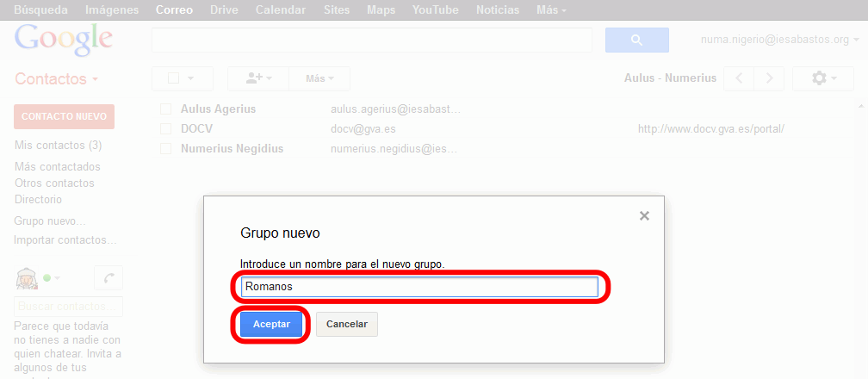Click the phone call icon in chat
Screen dimensions: 868x379
tap(108, 278)
